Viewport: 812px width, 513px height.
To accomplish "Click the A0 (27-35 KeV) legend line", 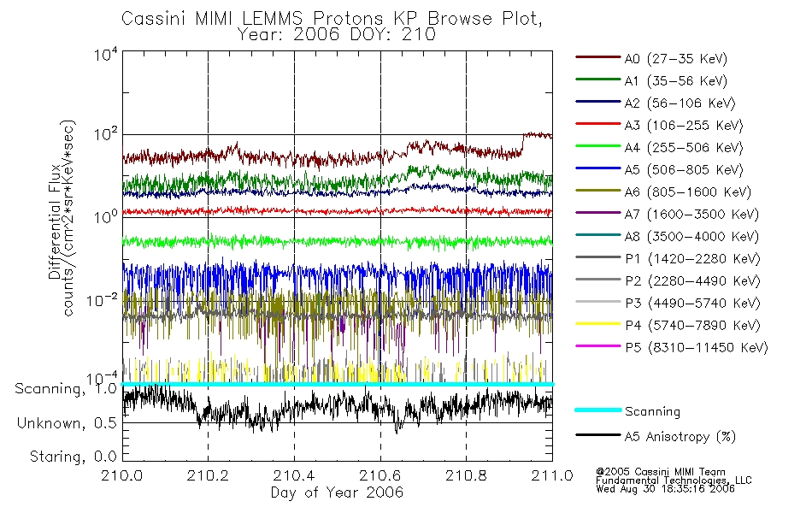I will tap(598, 57).
